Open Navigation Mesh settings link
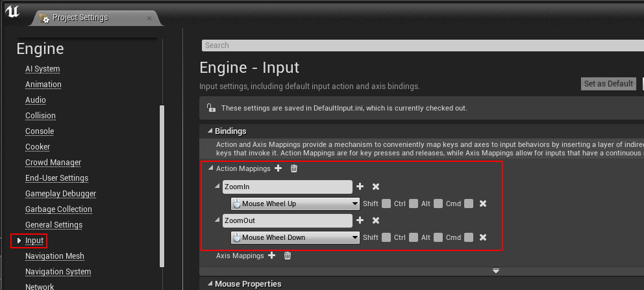Image resolution: width=644 pixels, height=290 pixels. click(x=55, y=256)
